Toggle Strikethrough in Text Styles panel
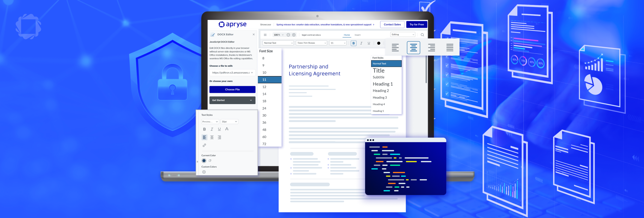 [227, 129]
